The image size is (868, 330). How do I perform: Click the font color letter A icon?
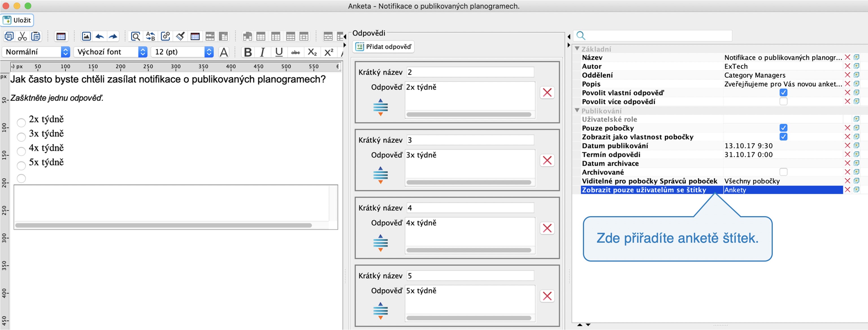224,52
